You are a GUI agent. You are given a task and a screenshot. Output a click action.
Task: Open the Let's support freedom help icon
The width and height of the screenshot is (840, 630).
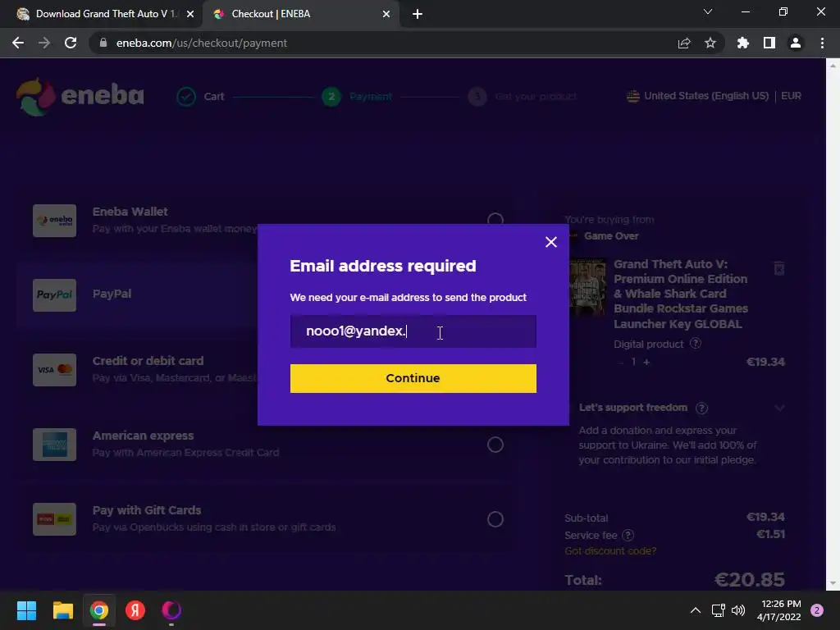(702, 409)
